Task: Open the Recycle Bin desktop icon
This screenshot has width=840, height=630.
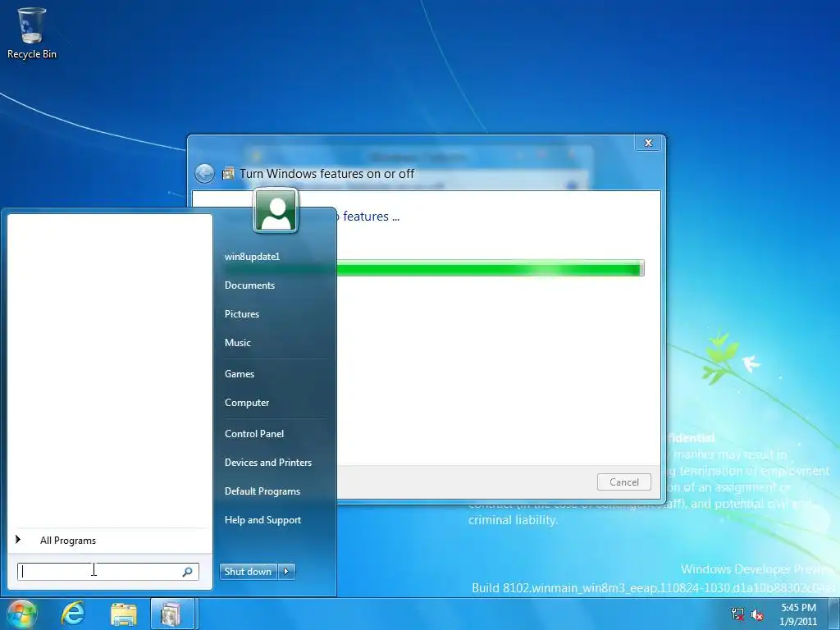Action: coord(32,33)
